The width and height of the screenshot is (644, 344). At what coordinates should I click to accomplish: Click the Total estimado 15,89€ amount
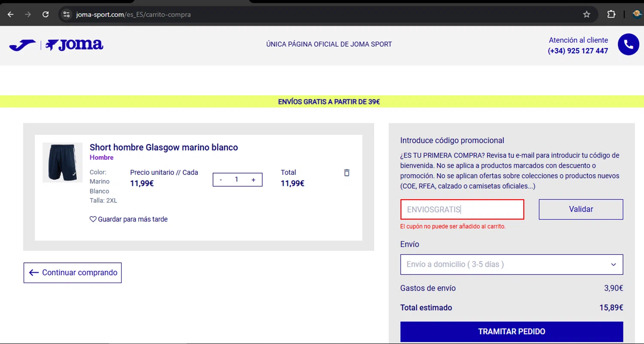click(611, 307)
